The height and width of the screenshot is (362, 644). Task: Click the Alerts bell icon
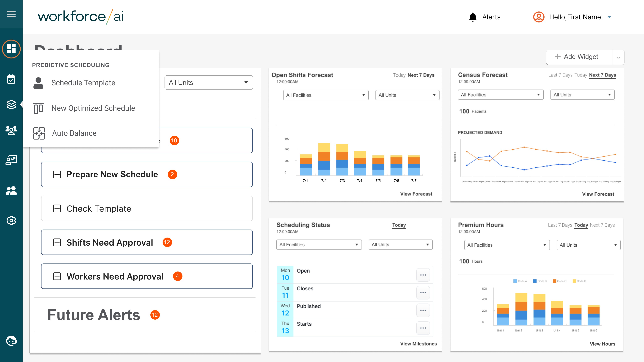pyautogui.click(x=473, y=17)
